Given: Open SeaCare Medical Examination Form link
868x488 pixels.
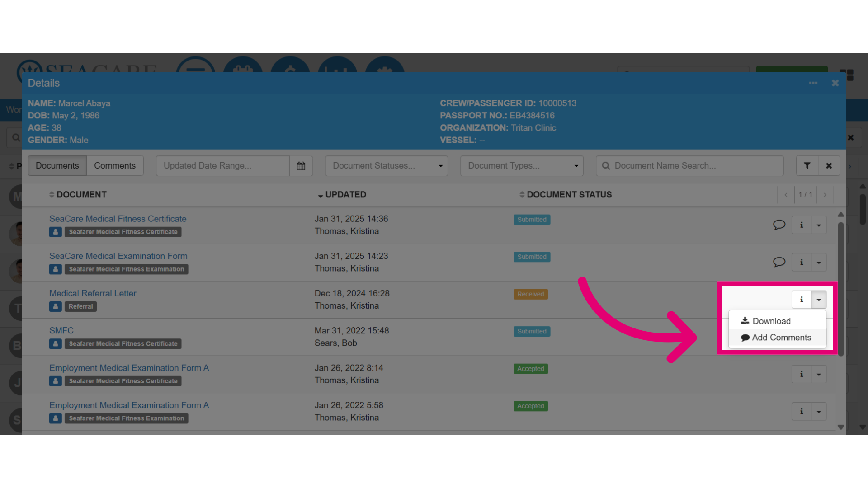Looking at the screenshot, I should coord(118,256).
